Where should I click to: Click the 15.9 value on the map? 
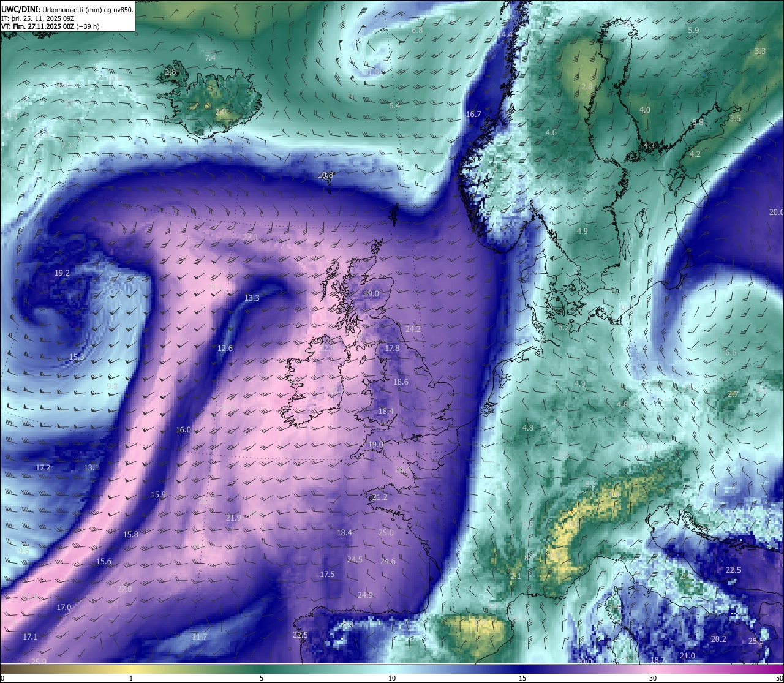click(158, 495)
